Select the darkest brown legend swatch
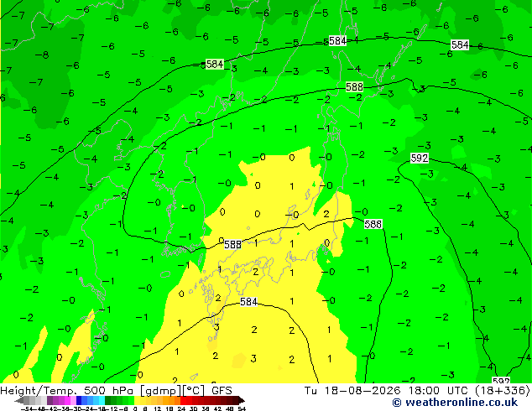This screenshot has height=411, width=532. (235, 400)
